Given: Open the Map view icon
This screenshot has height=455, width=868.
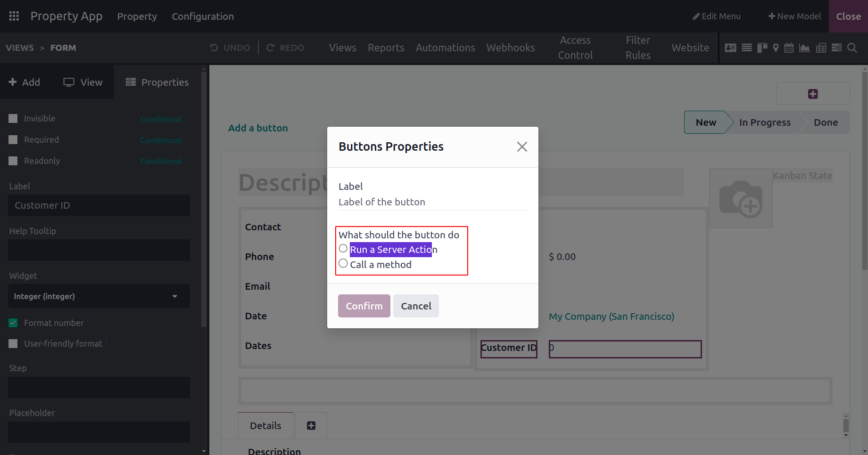Looking at the screenshot, I should pos(776,48).
